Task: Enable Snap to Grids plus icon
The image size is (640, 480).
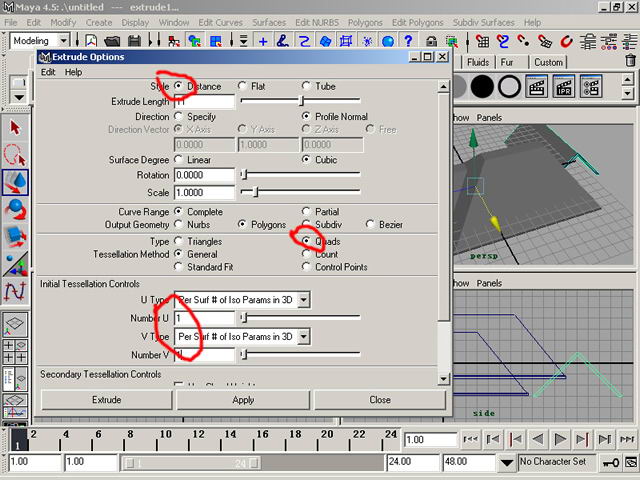Action: point(263,41)
